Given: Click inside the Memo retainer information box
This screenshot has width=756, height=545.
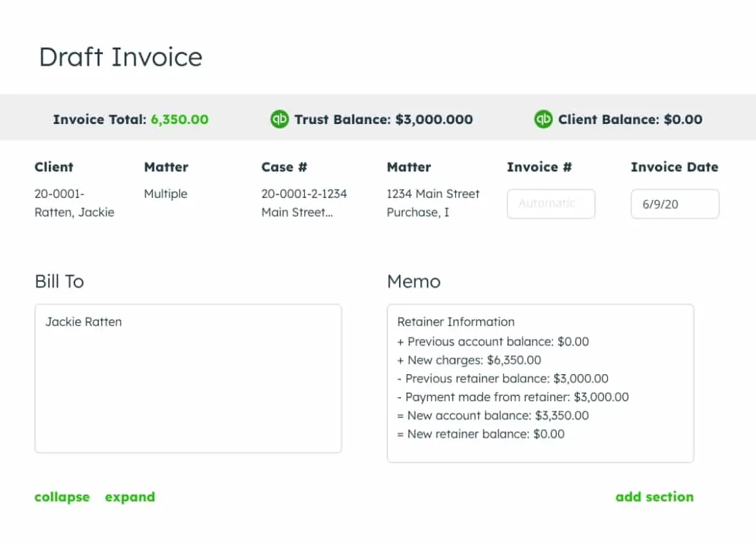Looking at the screenshot, I should point(540,383).
